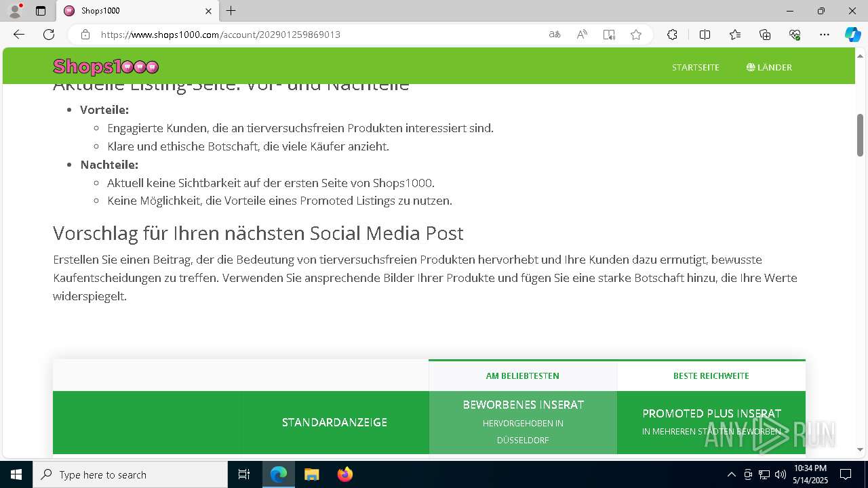The width and height of the screenshot is (868, 488).
Task: Open the LÄNDER menu in the header
Action: tap(769, 67)
